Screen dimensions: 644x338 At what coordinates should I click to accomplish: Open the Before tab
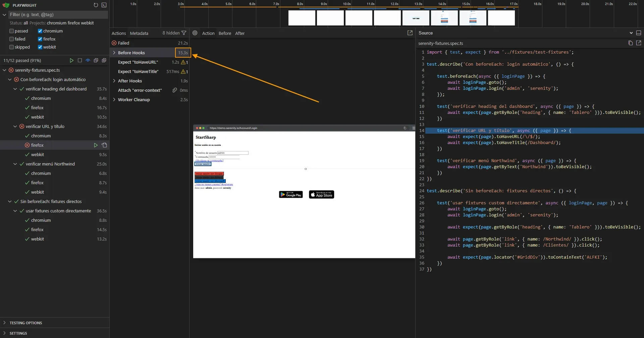tap(225, 33)
